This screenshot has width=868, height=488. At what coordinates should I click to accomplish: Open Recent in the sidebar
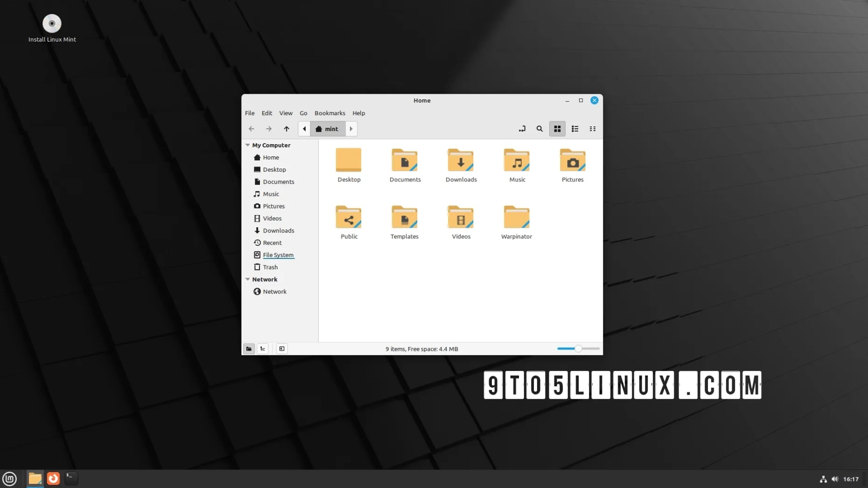click(x=280, y=243)
